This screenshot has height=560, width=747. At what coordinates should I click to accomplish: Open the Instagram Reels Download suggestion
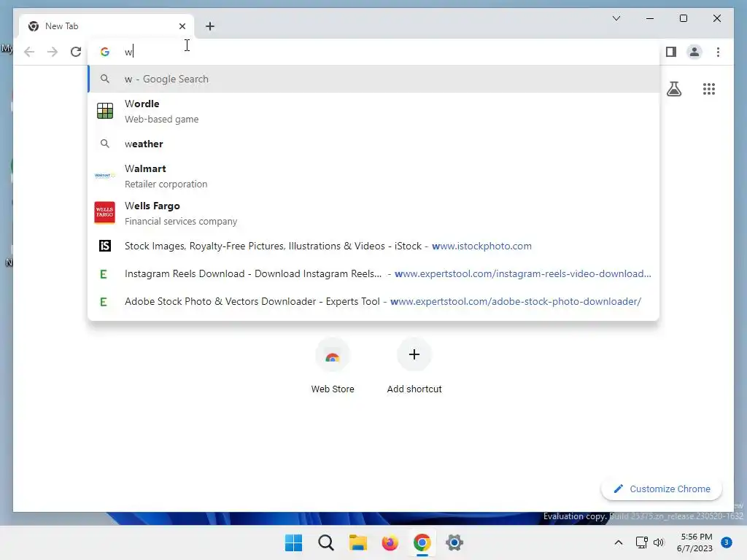tap(374, 274)
